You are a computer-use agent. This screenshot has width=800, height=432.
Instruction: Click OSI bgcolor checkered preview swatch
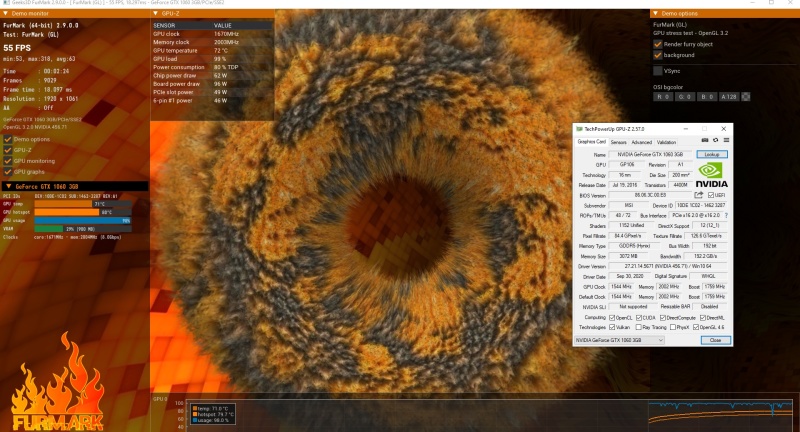(745, 96)
